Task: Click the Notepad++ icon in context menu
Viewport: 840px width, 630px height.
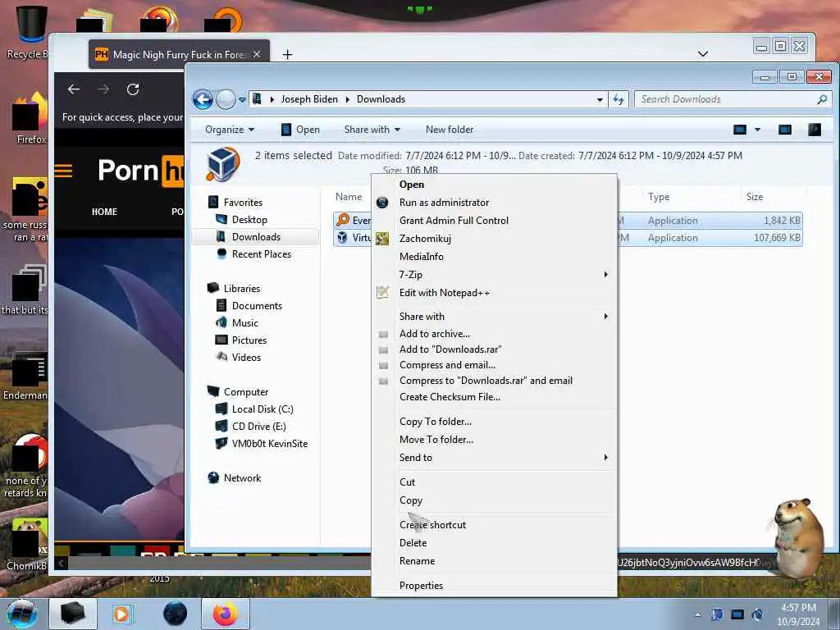Action: [382, 293]
